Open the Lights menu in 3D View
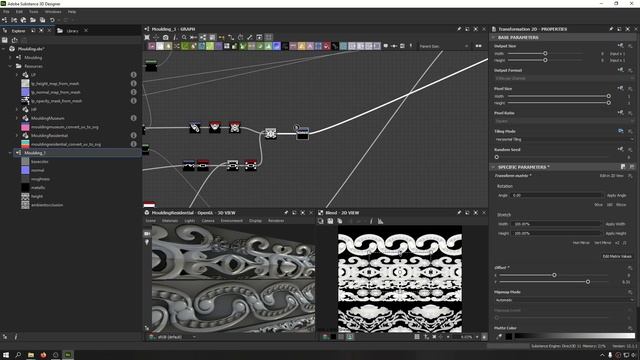640x360 pixels. (189, 221)
